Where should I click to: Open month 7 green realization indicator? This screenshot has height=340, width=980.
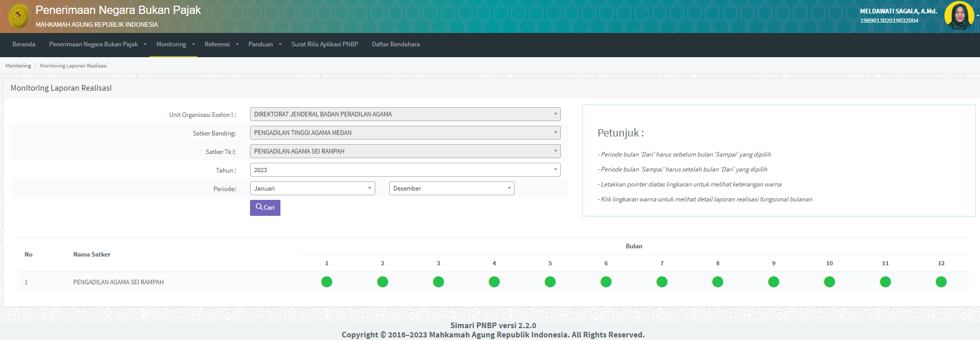[661, 282]
